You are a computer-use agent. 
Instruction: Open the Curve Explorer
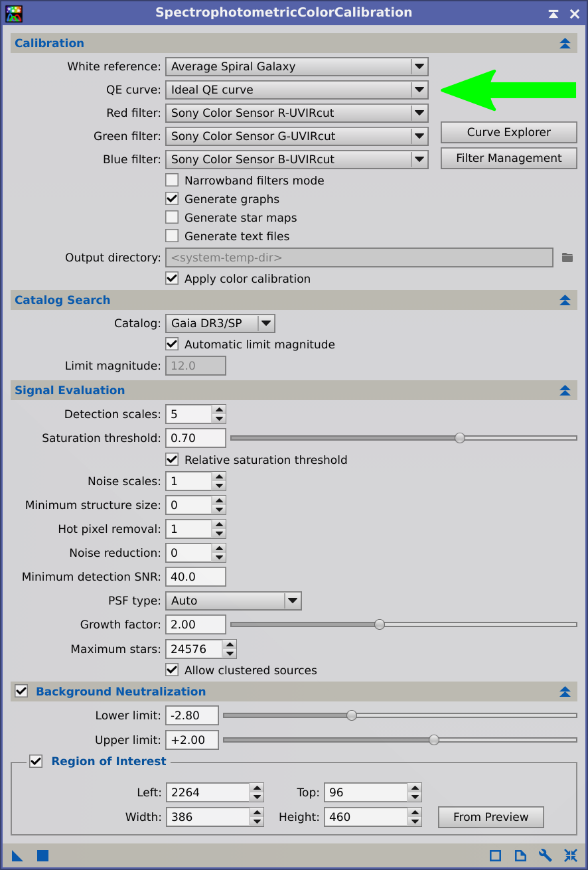pos(509,132)
